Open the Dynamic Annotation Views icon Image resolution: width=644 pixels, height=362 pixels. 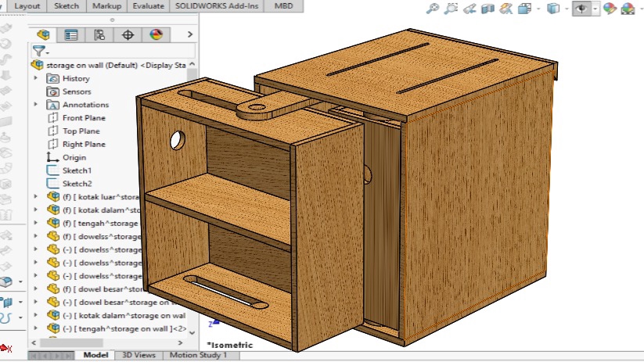click(506, 9)
